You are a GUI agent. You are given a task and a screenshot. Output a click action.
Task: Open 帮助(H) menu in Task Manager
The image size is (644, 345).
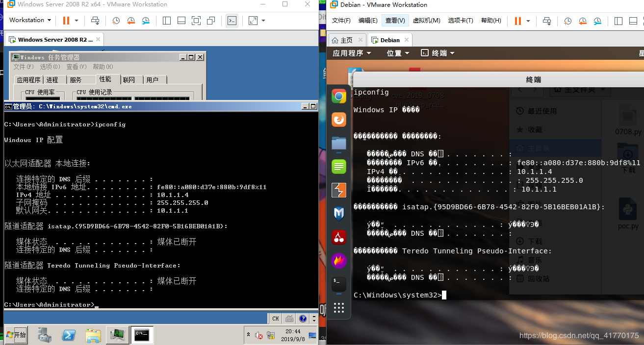[x=103, y=67]
